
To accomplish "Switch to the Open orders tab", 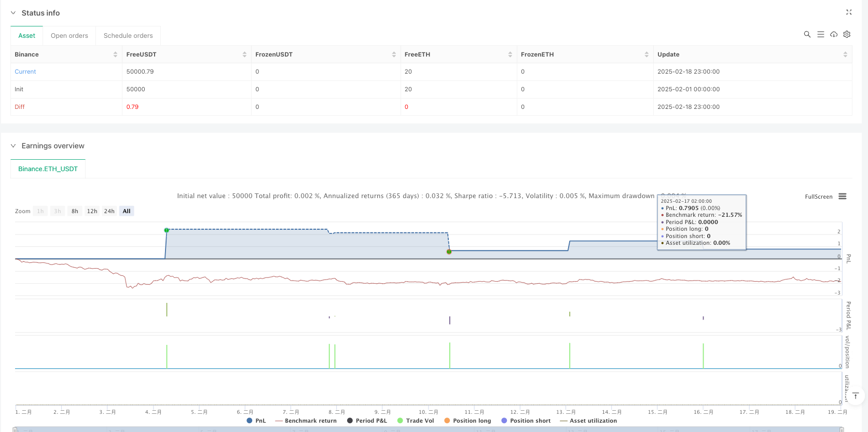I will click(x=70, y=36).
